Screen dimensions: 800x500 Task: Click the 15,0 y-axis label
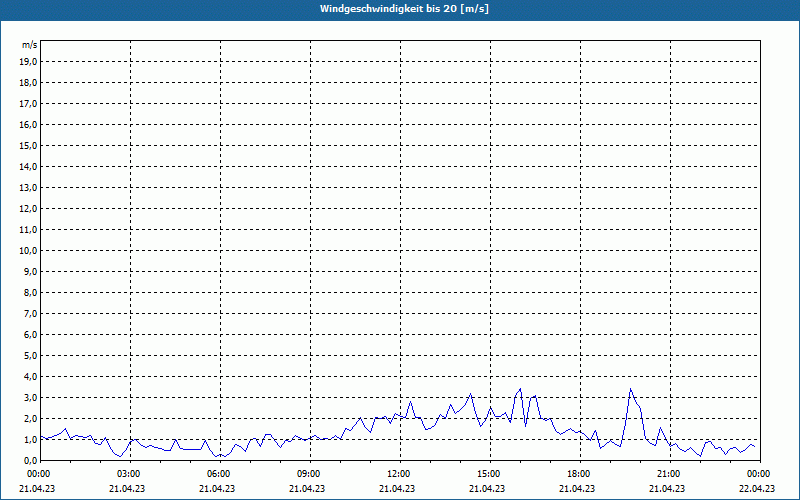click(28, 145)
